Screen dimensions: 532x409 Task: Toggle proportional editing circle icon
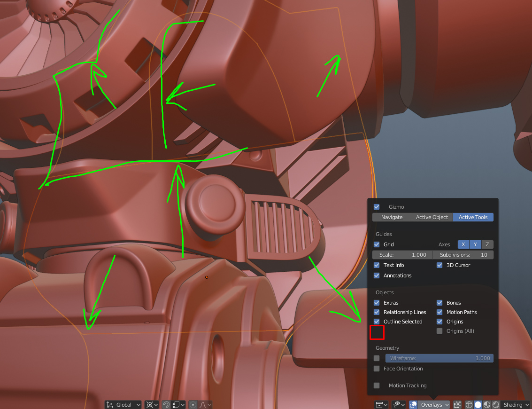[x=193, y=405]
